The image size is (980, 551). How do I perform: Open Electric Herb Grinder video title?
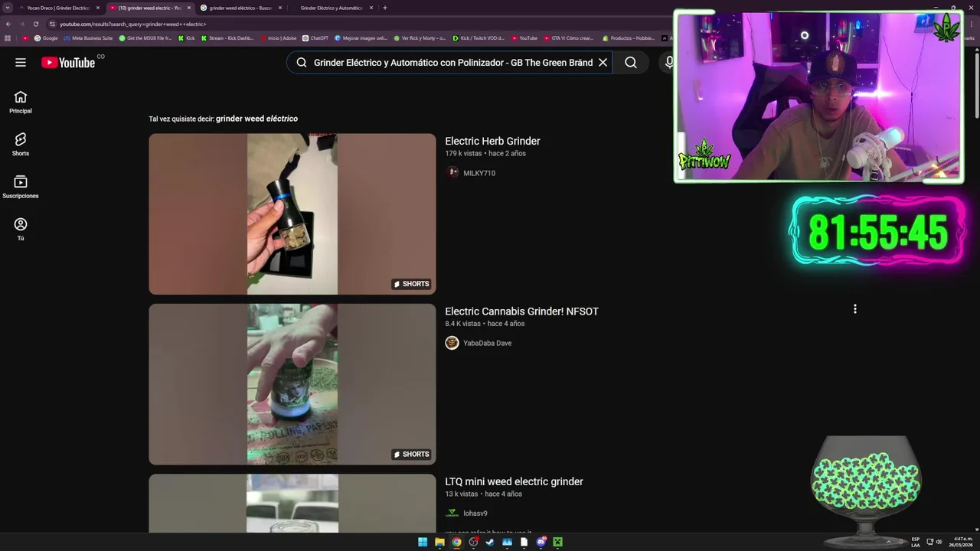(x=492, y=141)
